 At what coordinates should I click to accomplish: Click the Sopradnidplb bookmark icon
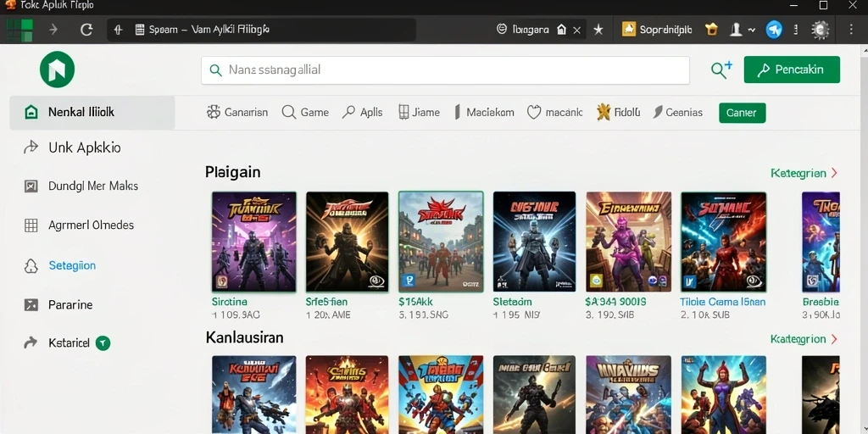point(628,30)
